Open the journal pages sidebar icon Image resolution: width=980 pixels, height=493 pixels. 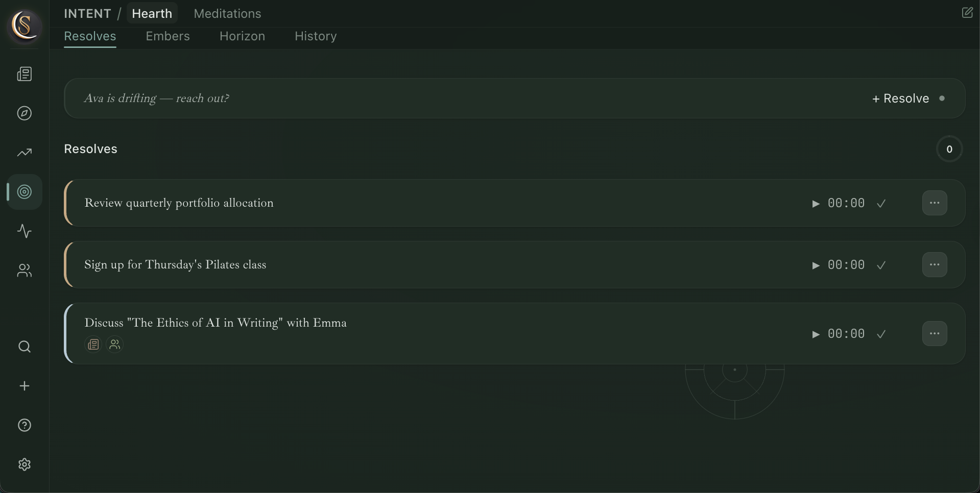(25, 74)
